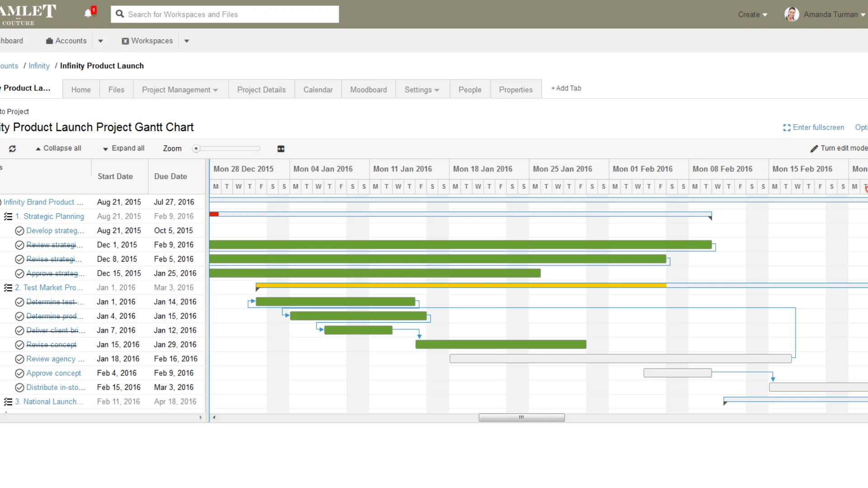Click the Start Date column header

pos(115,177)
